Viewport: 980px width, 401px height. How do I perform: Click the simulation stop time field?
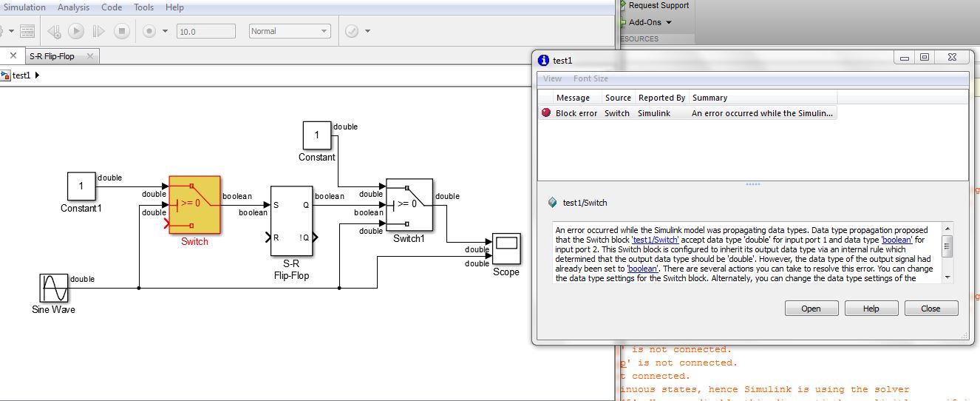coord(206,31)
